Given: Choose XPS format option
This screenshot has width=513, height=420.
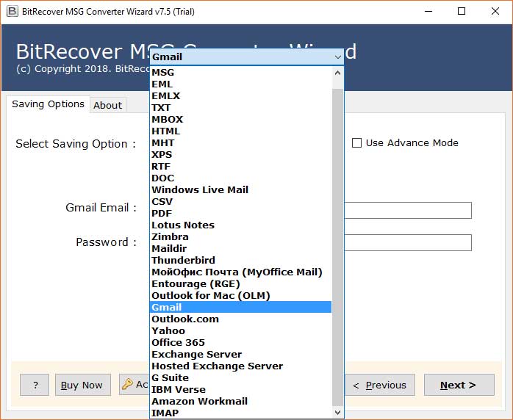Looking at the screenshot, I should [x=241, y=155].
